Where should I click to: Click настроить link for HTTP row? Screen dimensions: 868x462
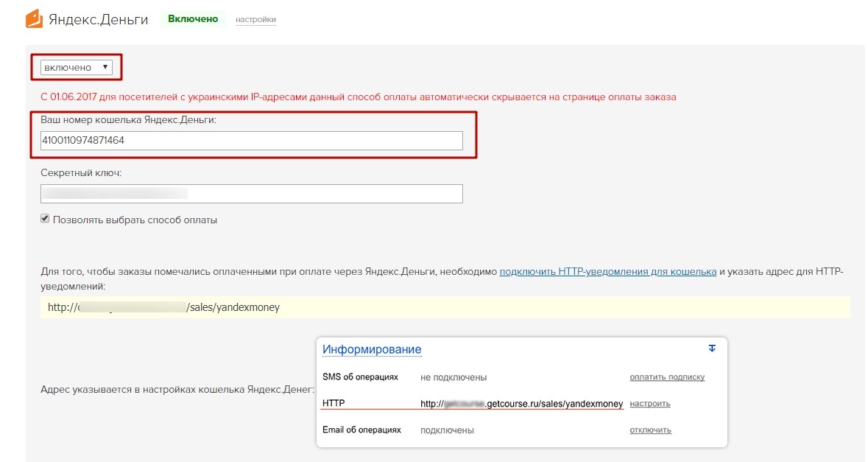(650, 403)
